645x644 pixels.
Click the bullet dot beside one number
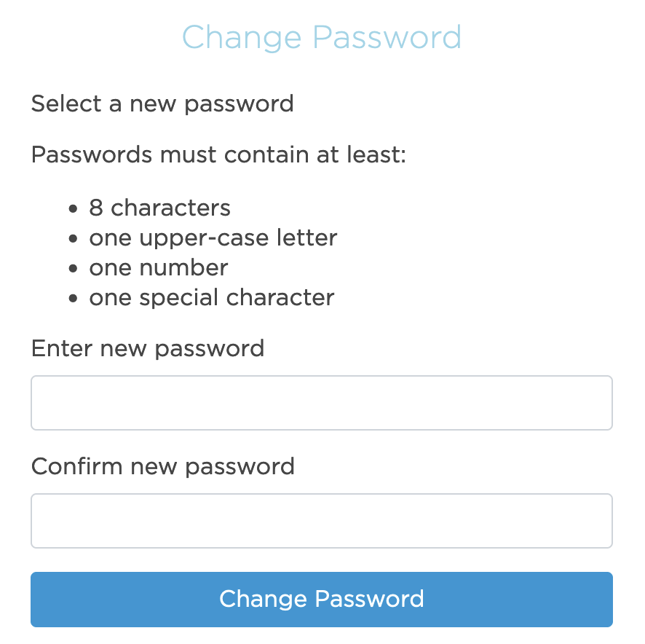coord(74,269)
